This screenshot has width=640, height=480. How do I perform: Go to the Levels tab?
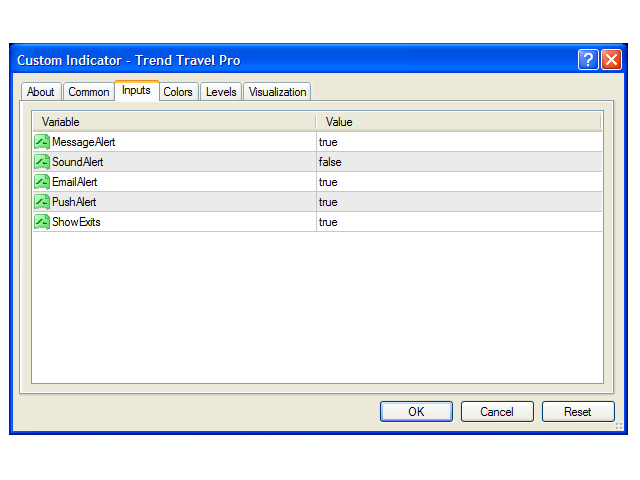tap(221, 92)
